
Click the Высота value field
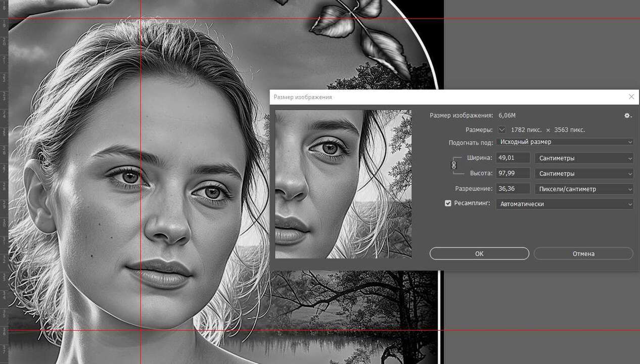[x=513, y=173]
